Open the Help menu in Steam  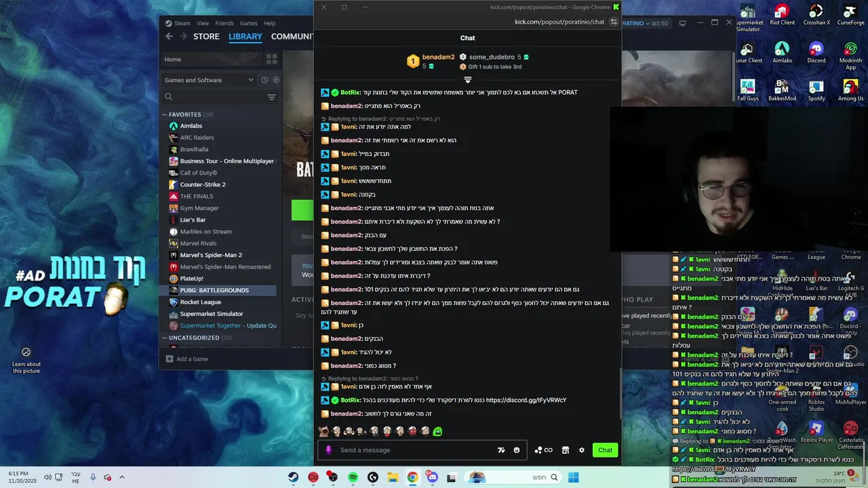point(269,23)
